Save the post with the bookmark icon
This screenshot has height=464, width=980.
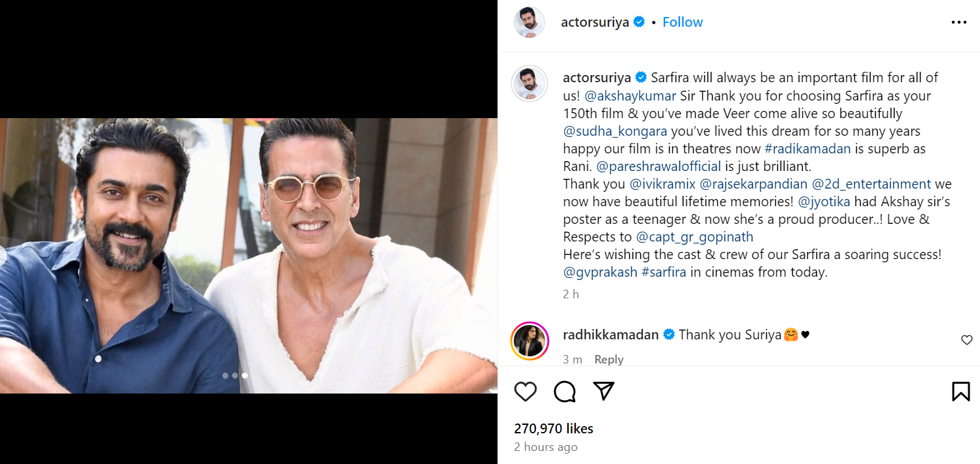(960, 392)
